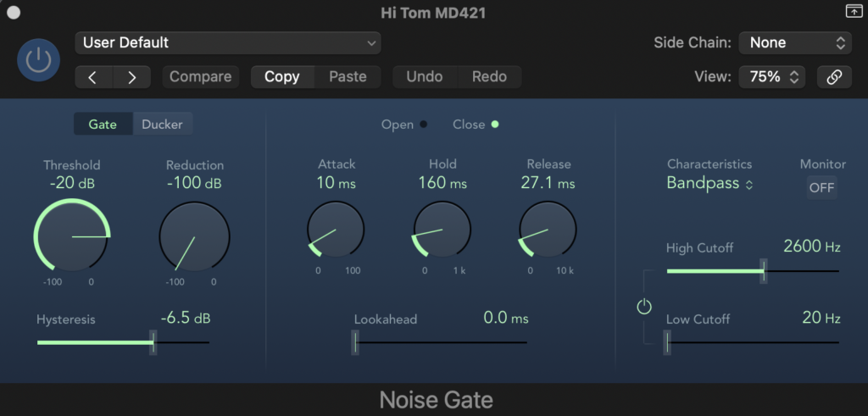Go to next preset with right arrow
The height and width of the screenshot is (416, 868).
[x=131, y=77]
